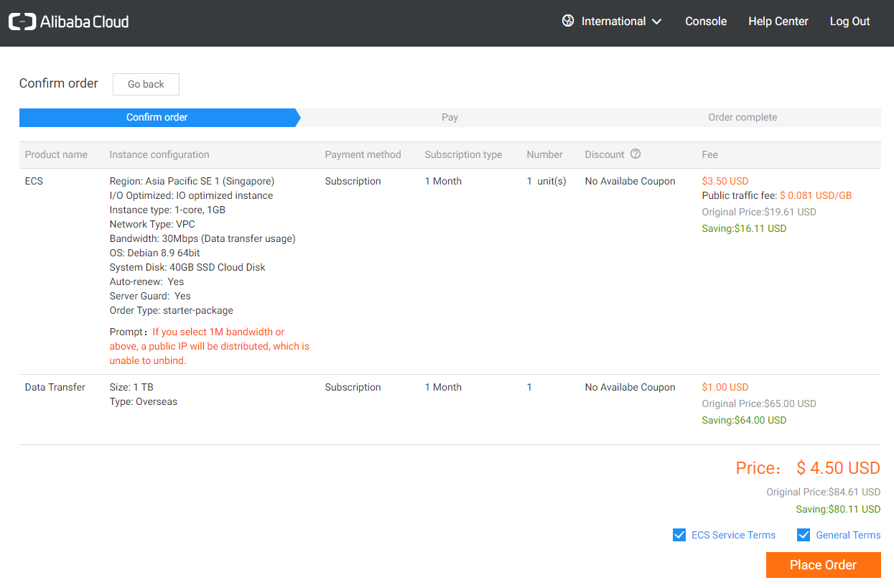Screen dimensions: 894x588
Task: Click the Number column header
Action: pos(544,154)
